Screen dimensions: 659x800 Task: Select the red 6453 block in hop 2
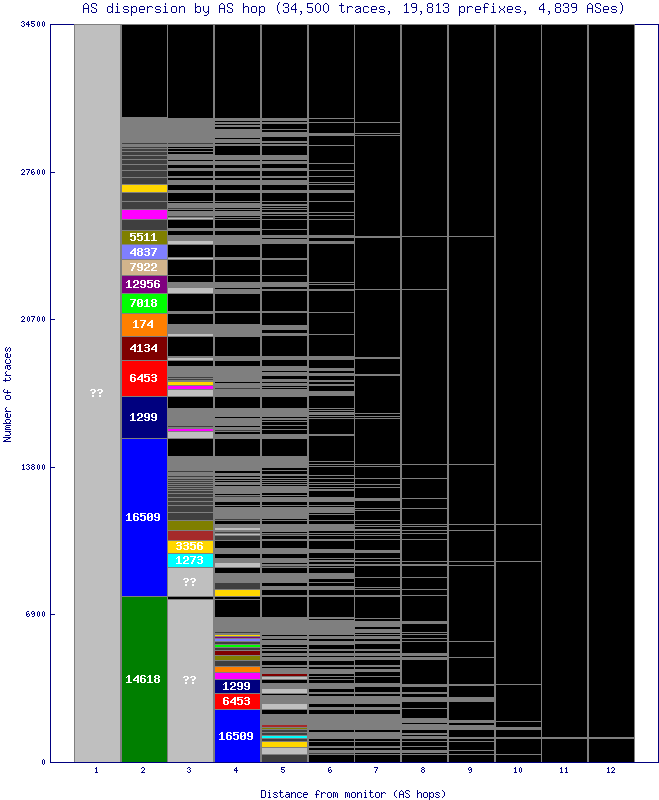point(144,378)
